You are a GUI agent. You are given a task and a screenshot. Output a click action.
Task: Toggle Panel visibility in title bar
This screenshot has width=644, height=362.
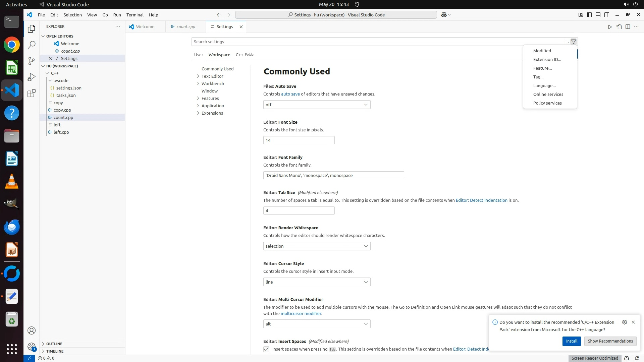(x=598, y=15)
